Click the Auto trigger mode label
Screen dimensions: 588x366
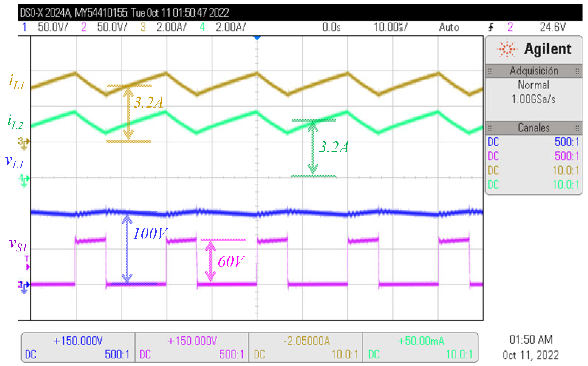(449, 27)
